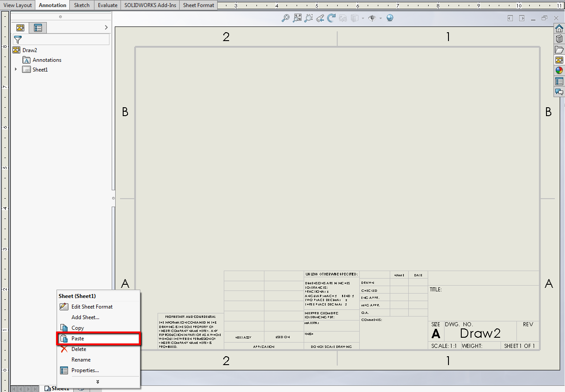The width and height of the screenshot is (565, 392).
Task: Open Appearances color ball task pane icon
Action: pyautogui.click(x=559, y=71)
